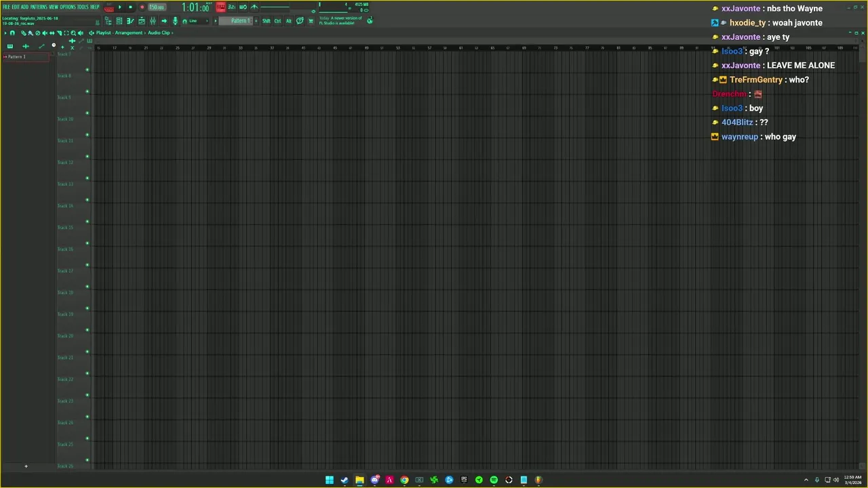Screen dimensions: 868x488
Task: Click the Ctrl modifier button
Action: (277, 21)
